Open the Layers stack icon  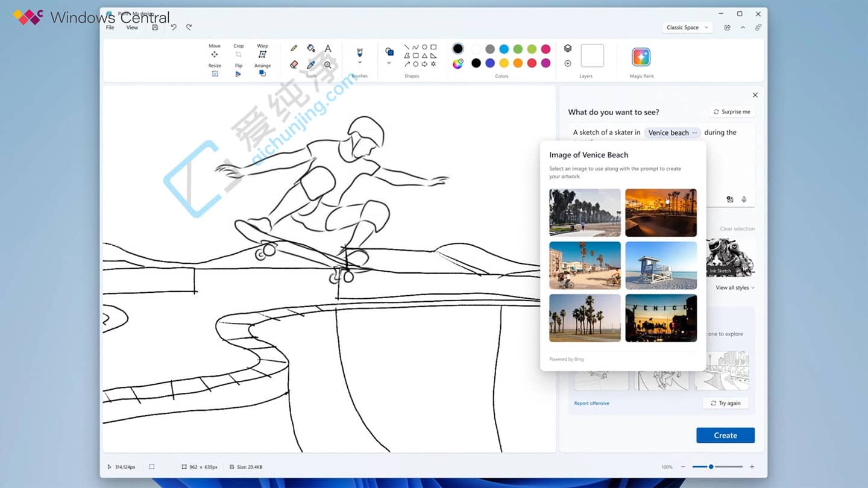[568, 48]
